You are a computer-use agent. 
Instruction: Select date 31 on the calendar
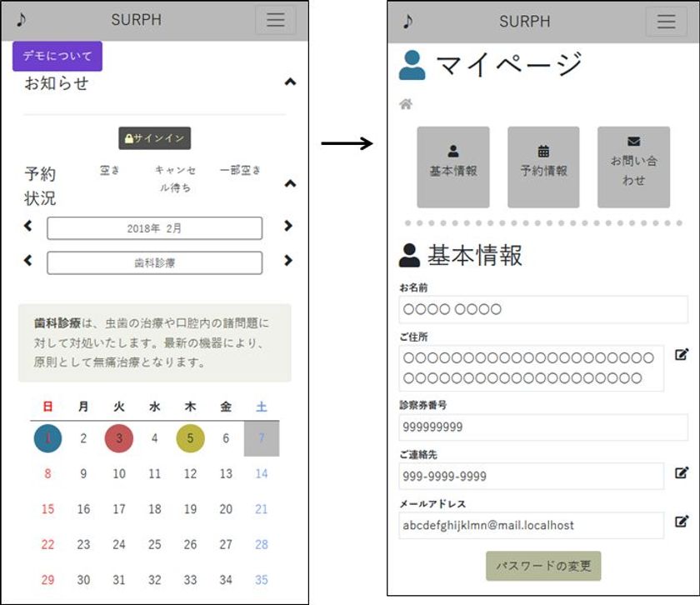pyautogui.click(x=118, y=579)
